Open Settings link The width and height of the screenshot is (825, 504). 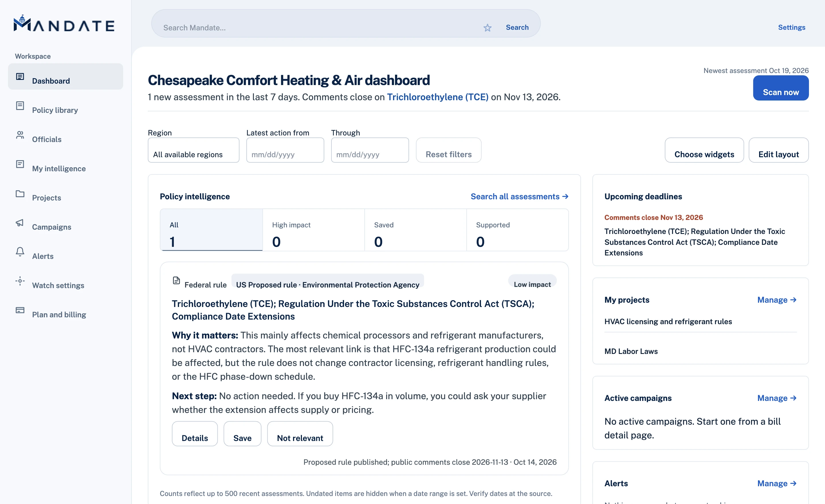pos(791,27)
